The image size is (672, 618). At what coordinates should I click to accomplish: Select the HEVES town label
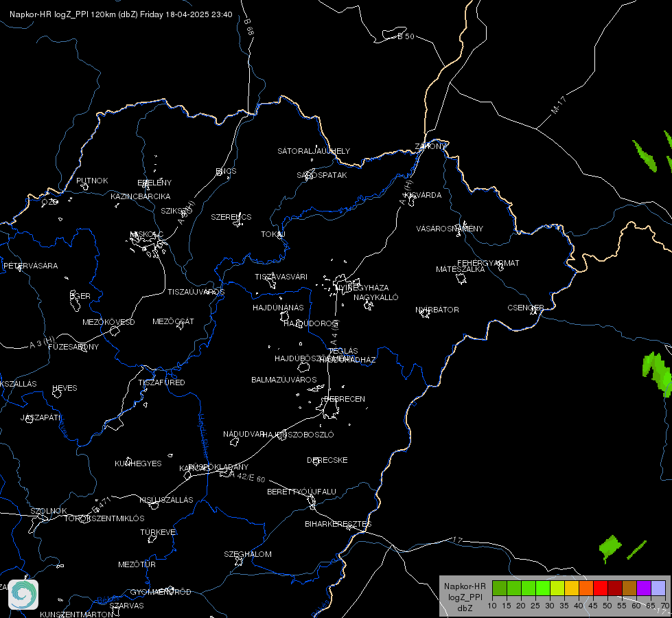[x=65, y=388]
